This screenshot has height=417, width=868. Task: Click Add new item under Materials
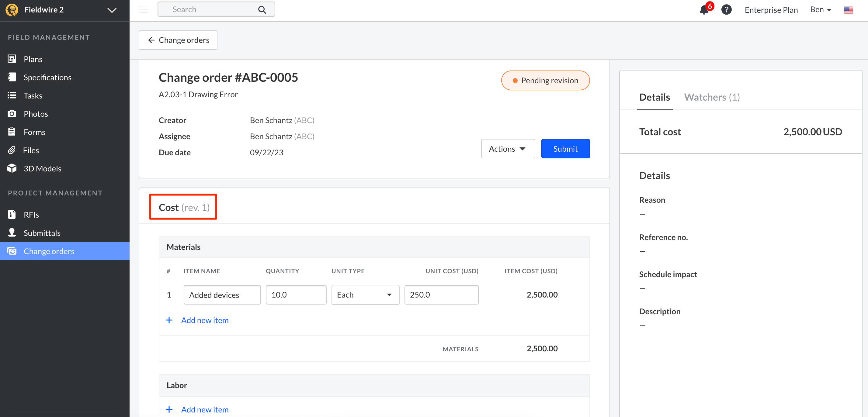point(204,320)
